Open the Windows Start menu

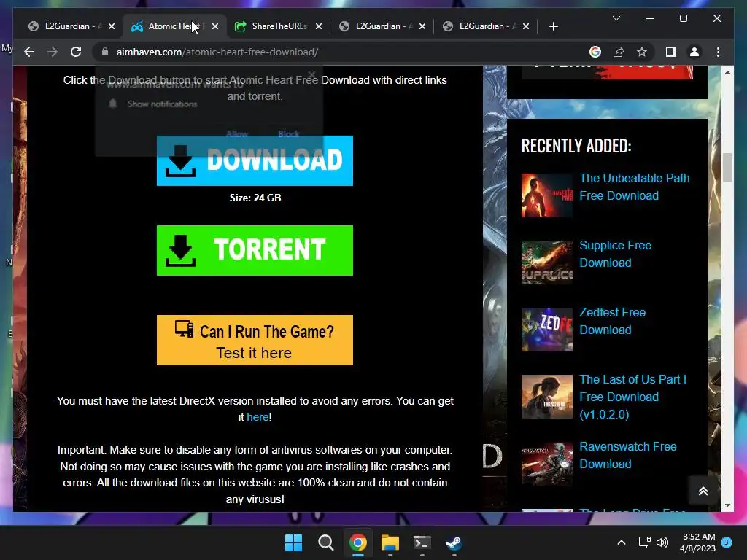tap(293, 542)
